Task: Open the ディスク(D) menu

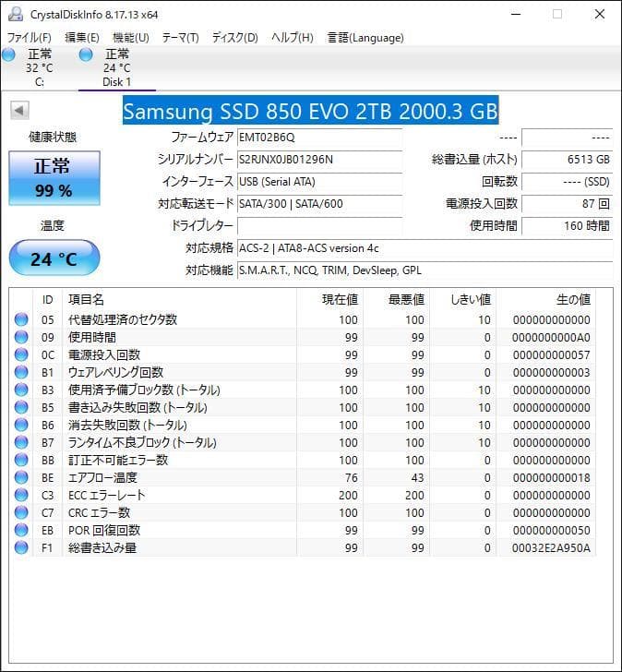Action: tap(234, 38)
